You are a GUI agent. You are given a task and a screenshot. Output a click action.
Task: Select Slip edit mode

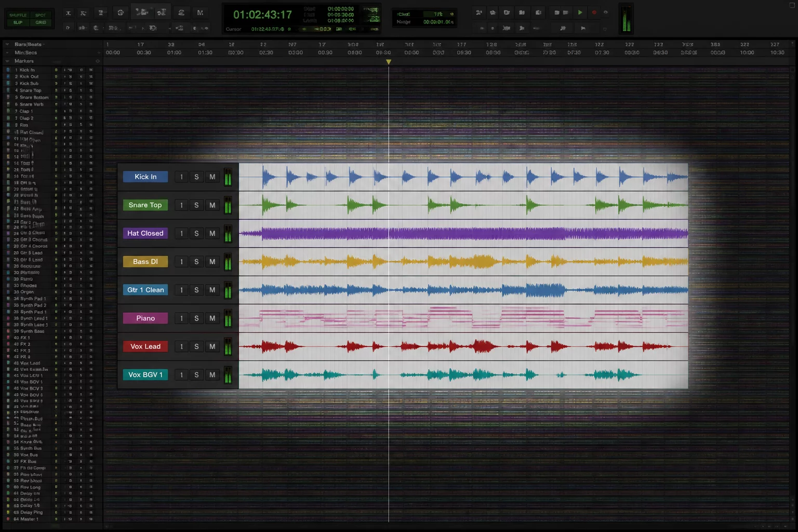coord(18,23)
